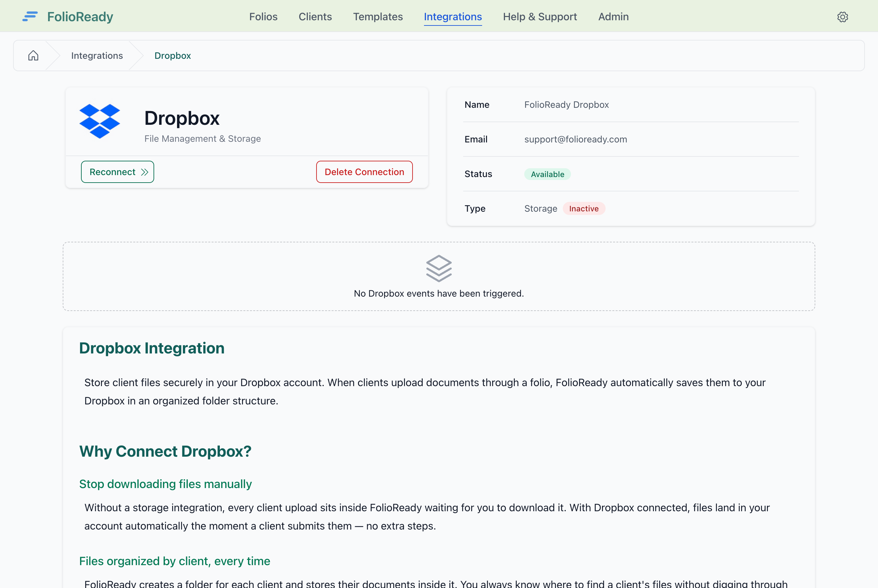This screenshot has height=588, width=878.
Task: Click the Dropbox logo
Action: pyautogui.click(x=100, y=121)
